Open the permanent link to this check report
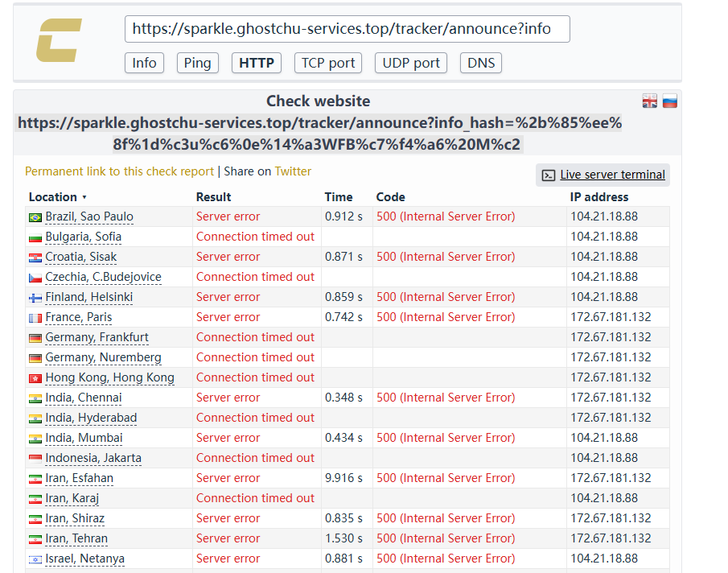Viewport: 728px width, 573px height. [119, 171]
